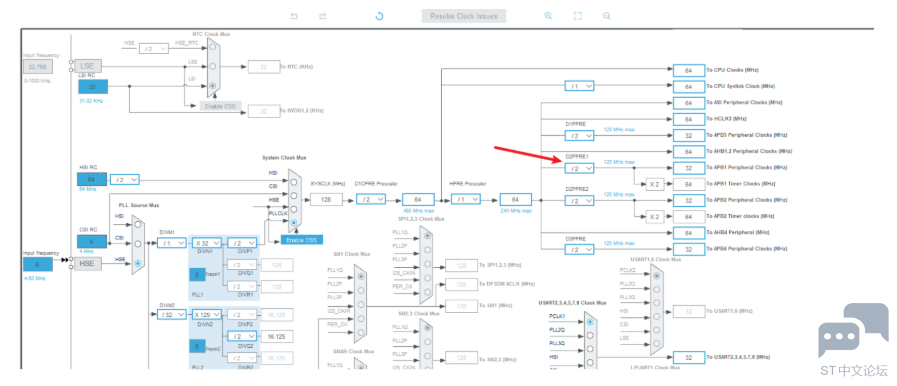
Task: Open the HPRE Prescaler /1 dropdown
Action: [466, 199]
